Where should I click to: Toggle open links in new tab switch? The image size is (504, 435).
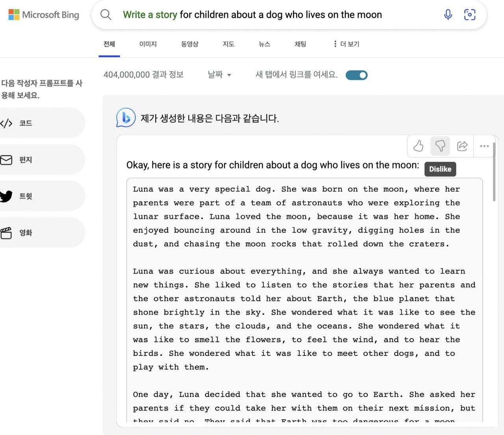[356, 75]
